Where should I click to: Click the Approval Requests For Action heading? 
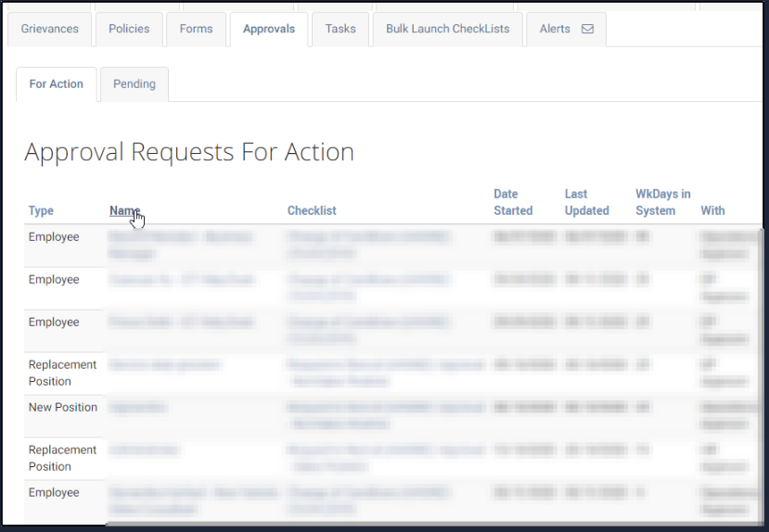tap(189, 152)
